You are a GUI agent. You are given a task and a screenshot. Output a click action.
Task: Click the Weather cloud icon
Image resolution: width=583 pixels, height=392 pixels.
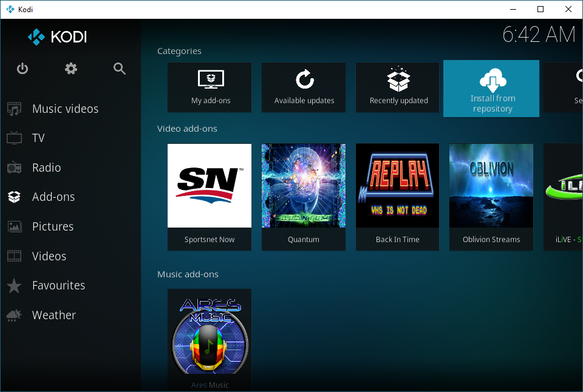click(x=14, y=315)
